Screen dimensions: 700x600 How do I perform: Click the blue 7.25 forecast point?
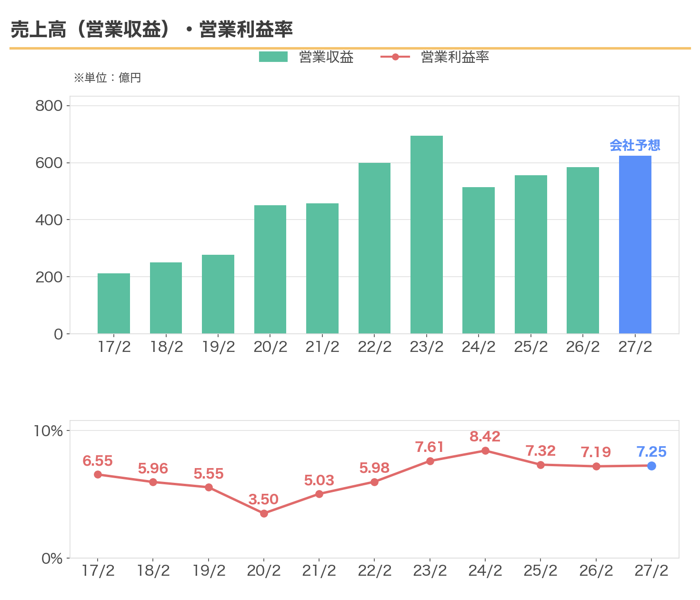(x=651, y=466)
